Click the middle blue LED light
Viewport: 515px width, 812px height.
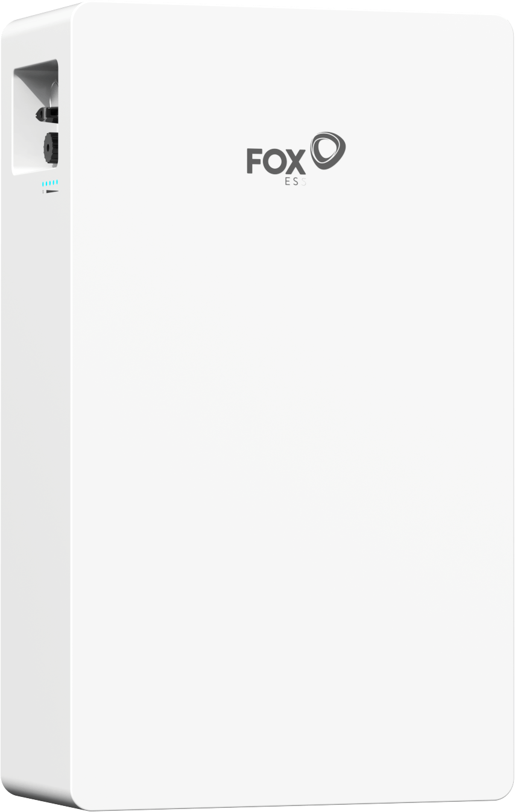click(50, 183)
